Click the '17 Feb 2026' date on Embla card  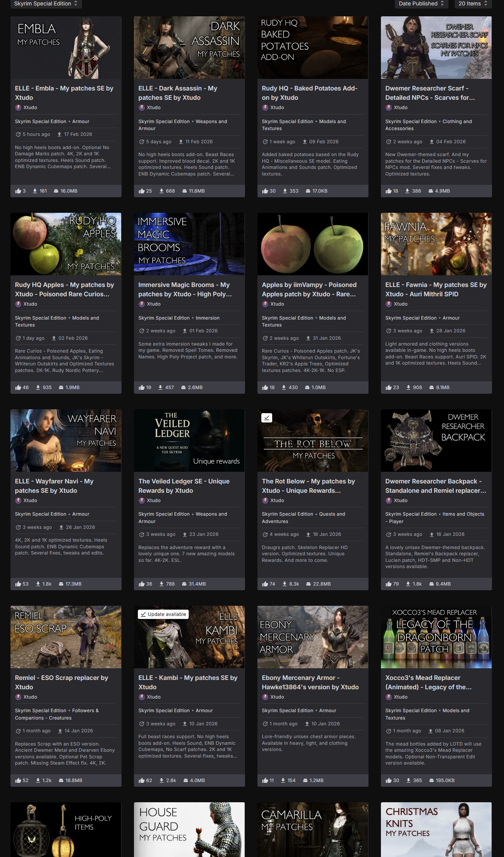(x=78, y=134)
